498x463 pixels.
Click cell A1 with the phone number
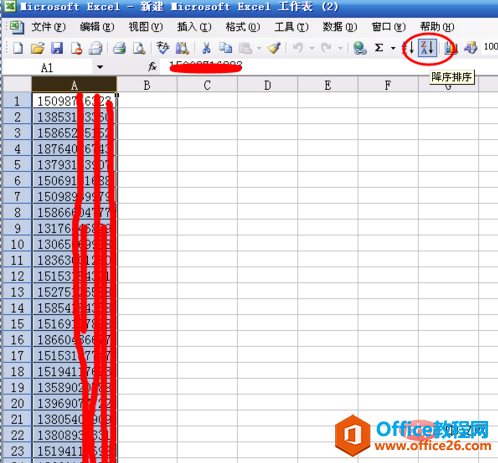coord(74,101)
